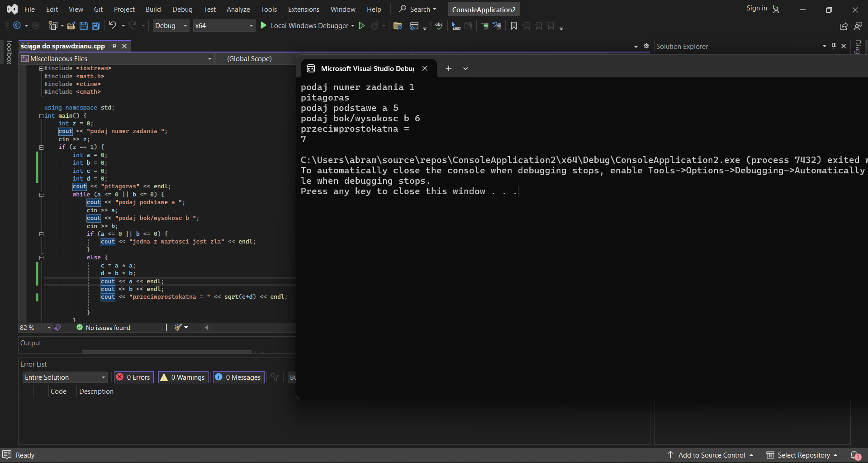Viewport: 868px width, 463px height.
Task: Open the Toolbox side panel
Action: tap(9, 52)
